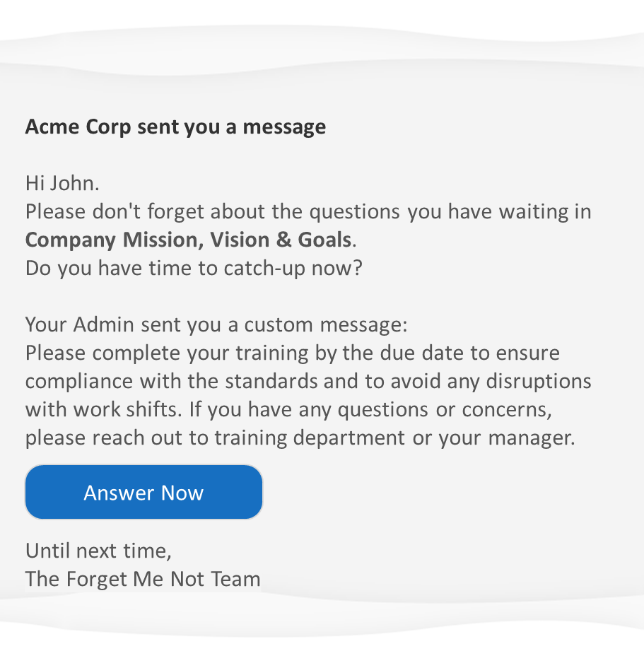Select the bold Company Mission, Vision & Goals text

[188, 240]
